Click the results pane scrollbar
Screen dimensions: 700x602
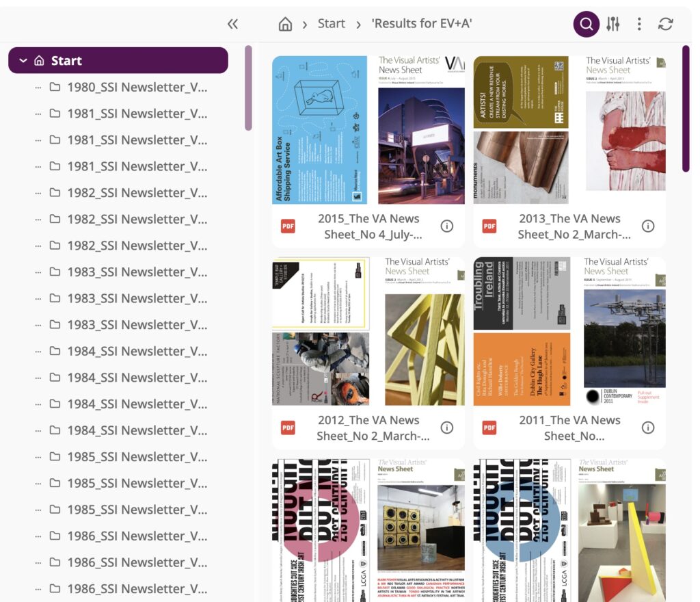pyautogui.click(x=686, y=109)
